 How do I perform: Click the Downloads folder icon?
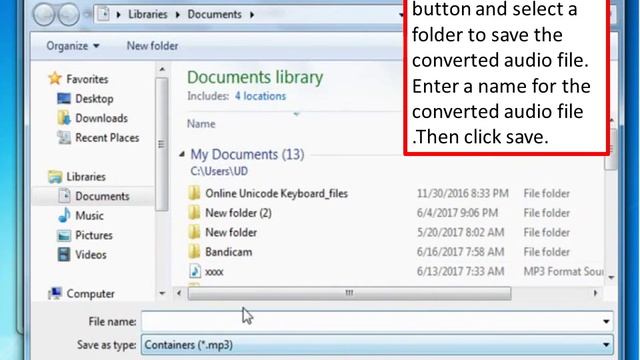click(x=64, y=118)
